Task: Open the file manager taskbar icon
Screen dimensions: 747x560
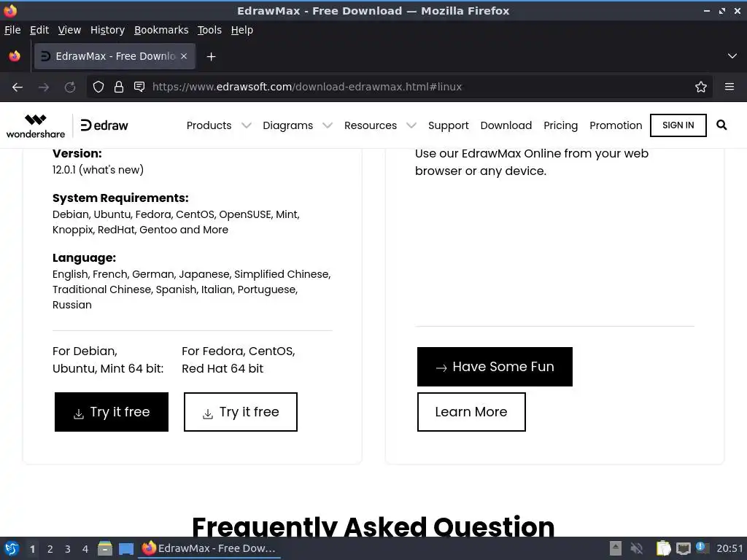Action: [x=105, y=548]
